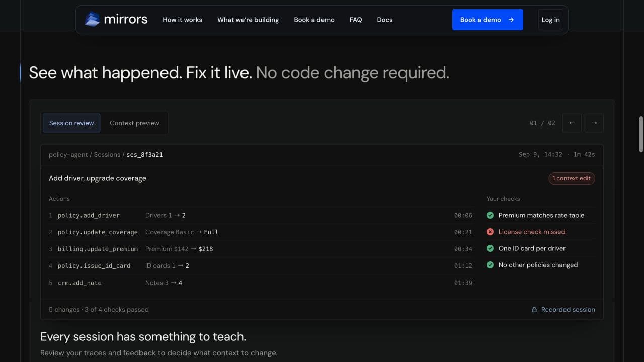Viewport: 644px width, 362px height.
Task: Switch to the Session review tab
Action: point(71,123)
